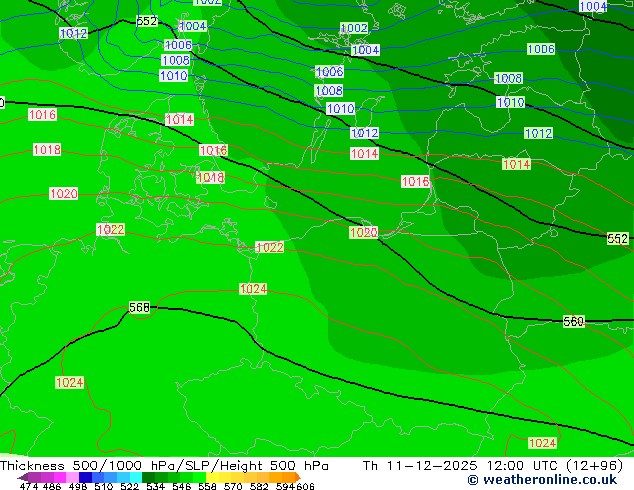Click the purple arrow tip starting the legend

22,477
